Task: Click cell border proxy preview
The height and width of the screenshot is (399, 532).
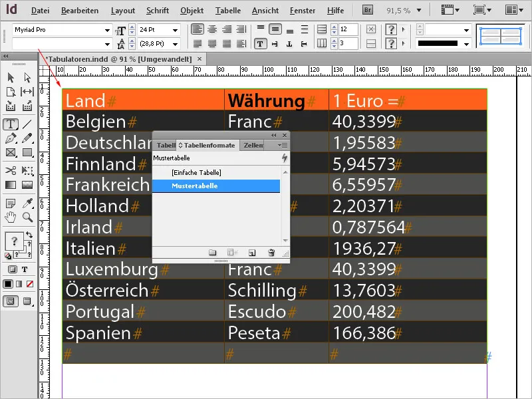Action: pyautogui.click(x=501, y=36)
